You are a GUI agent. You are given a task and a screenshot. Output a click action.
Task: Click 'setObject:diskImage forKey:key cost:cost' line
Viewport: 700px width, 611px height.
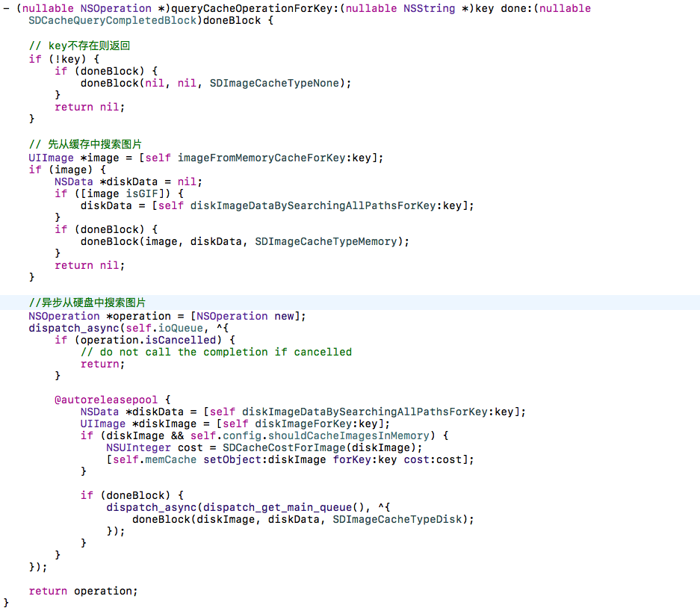point(290,459)
